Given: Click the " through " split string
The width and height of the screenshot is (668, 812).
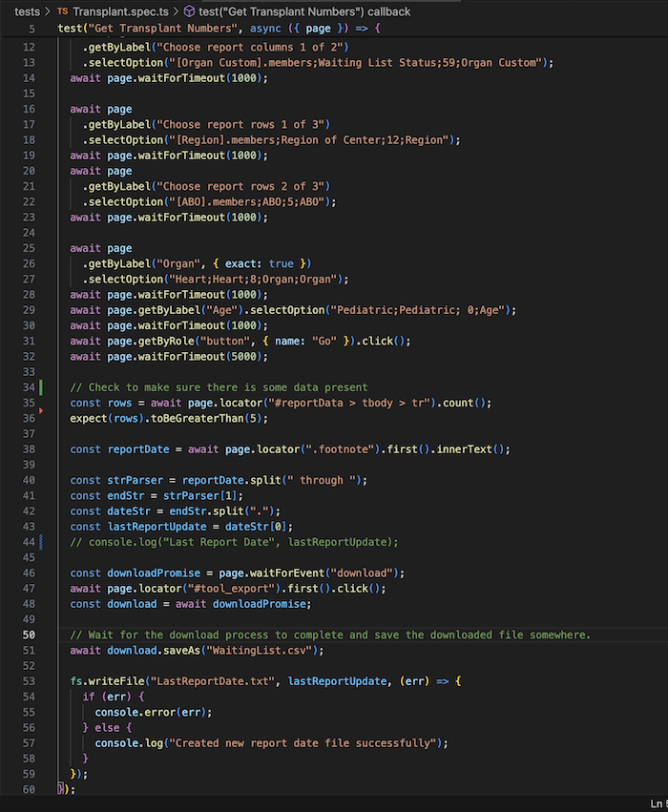Looking at the screenshot, I should [x=322, y=481].
